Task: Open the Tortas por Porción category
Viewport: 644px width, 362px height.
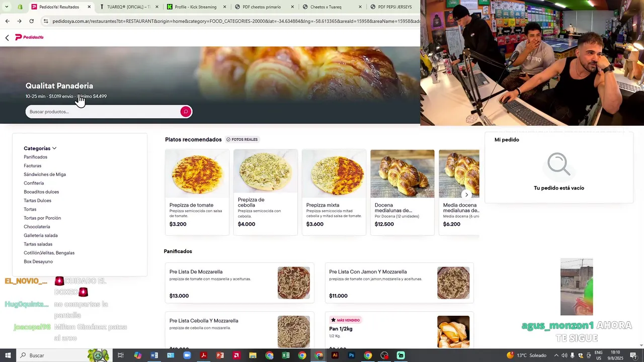Action: point(42,218)
